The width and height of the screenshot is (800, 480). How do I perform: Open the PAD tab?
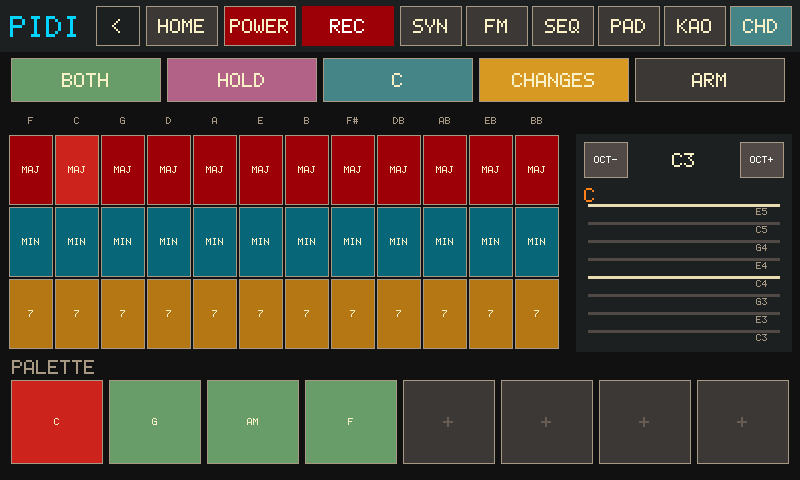(x=629, y=26)
